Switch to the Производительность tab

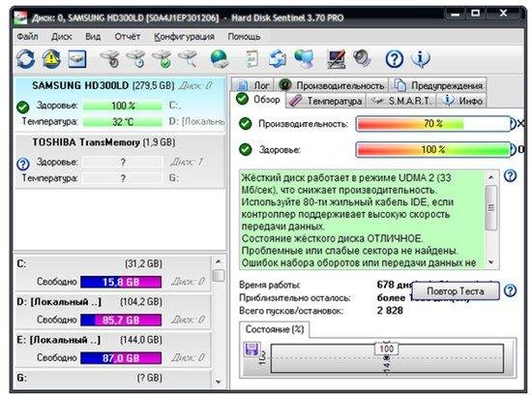[332, 85]
